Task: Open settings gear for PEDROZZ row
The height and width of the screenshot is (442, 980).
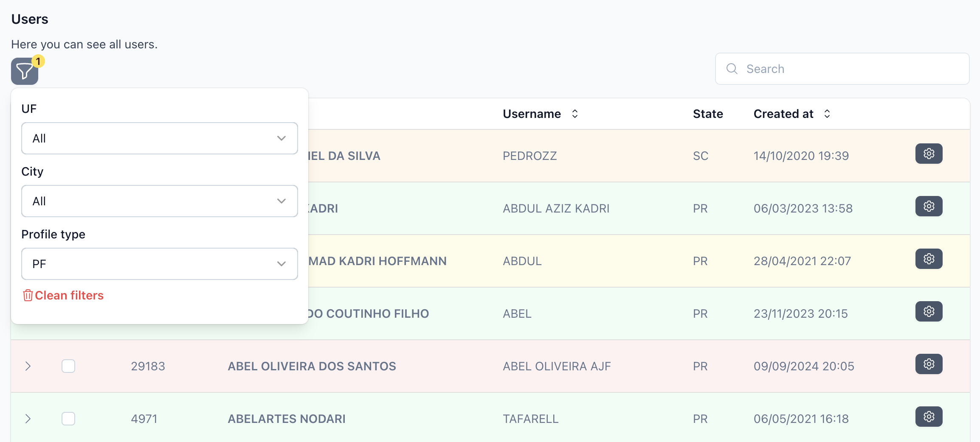Action: point(929,154)
